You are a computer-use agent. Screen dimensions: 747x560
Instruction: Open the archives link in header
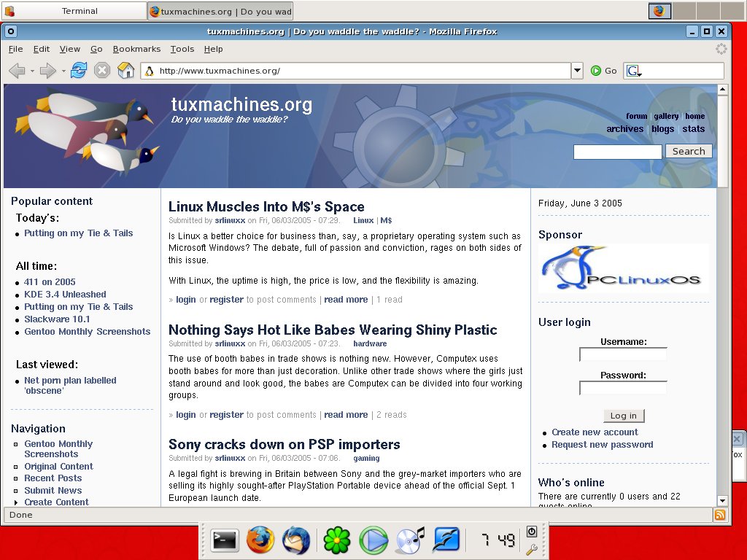coord(624,128)
